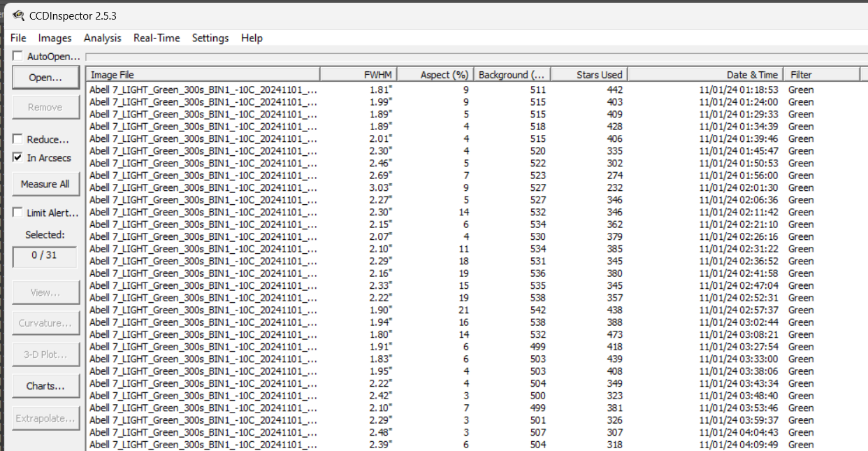Click the 3-D Plot... button

(45, 354)
